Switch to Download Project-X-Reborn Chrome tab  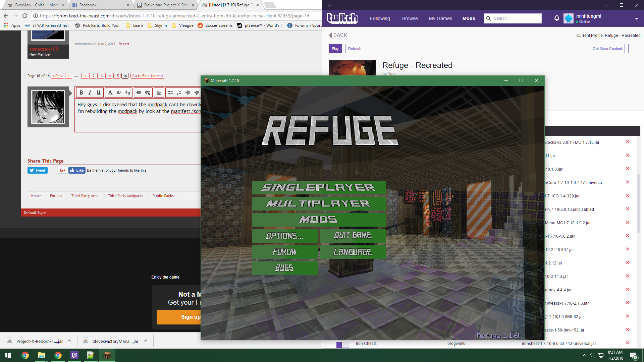tap(165, 5)
